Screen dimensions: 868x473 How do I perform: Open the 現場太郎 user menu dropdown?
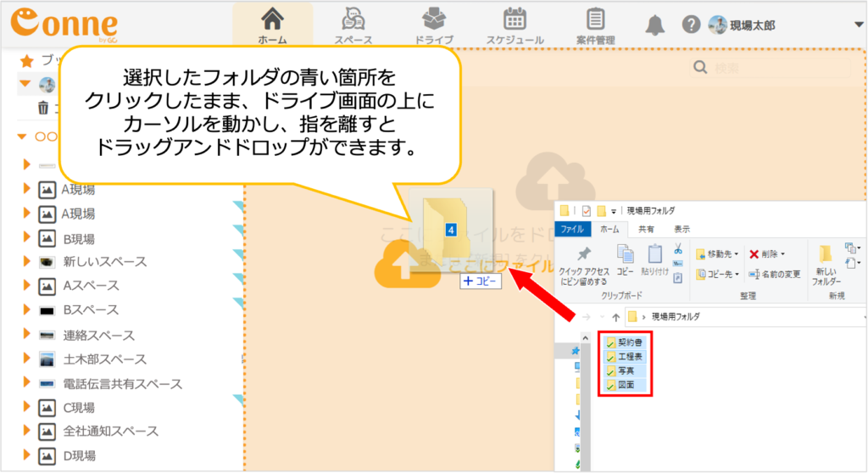(858, 25)
